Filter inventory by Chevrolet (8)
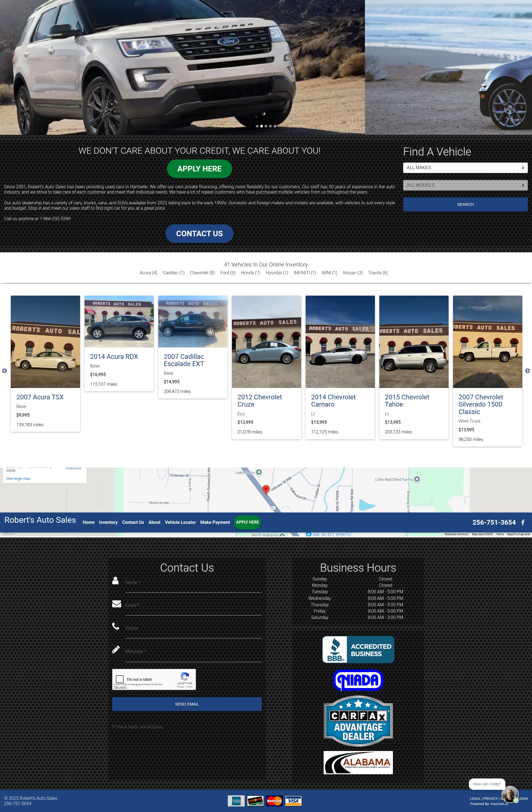Image resolution: width=532 pixels, height=812 pixels. pos(203,273)
